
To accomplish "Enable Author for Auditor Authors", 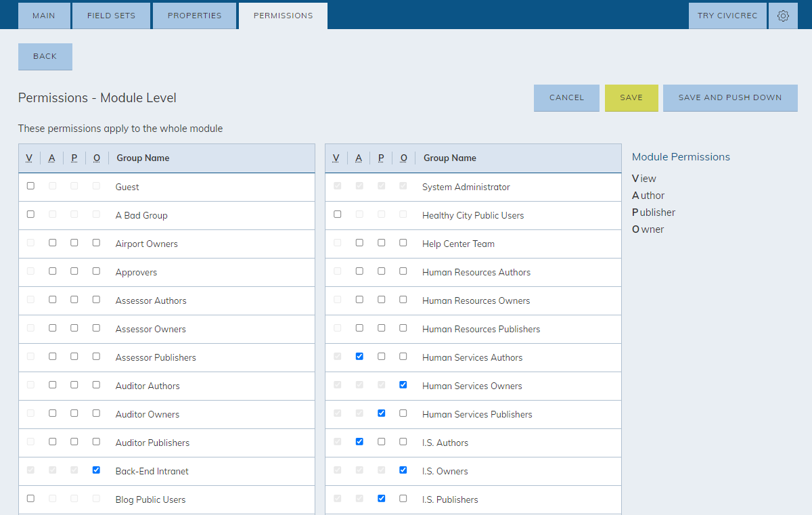I will (52, 385).
